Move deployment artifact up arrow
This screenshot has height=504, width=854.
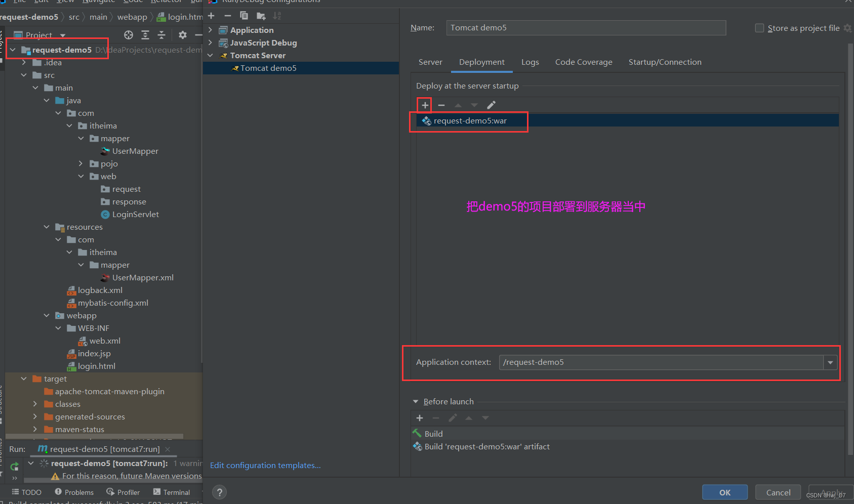tap(458, 105)
